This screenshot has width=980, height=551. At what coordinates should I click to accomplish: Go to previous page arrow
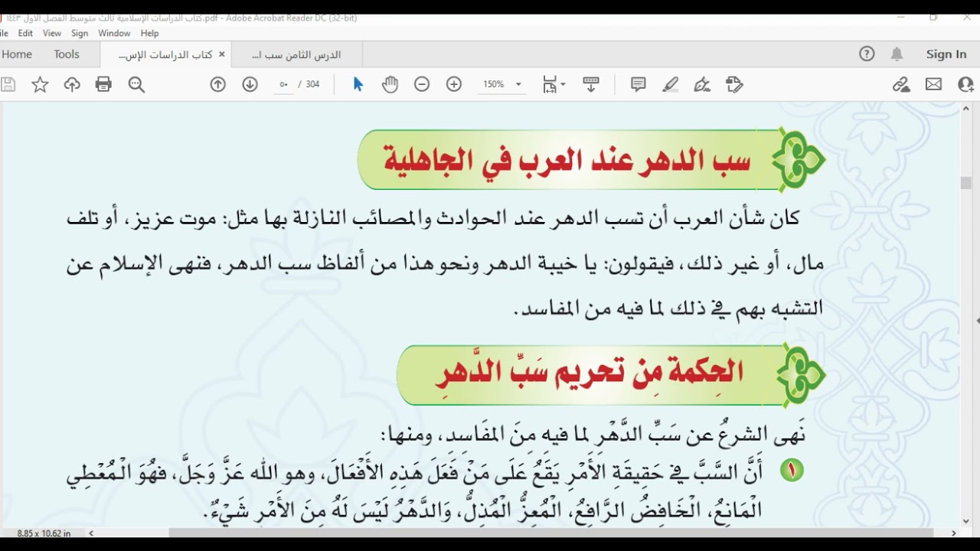[x=218, y=85]
